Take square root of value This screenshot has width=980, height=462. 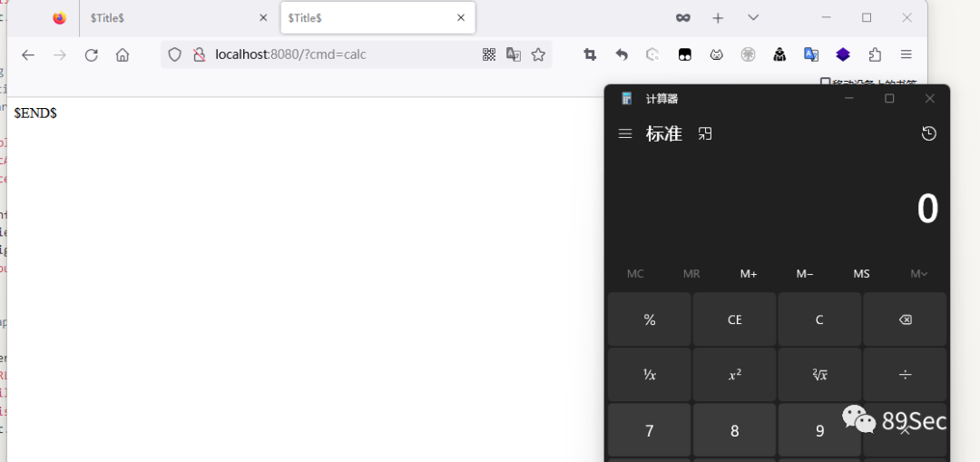coord(819,375)
